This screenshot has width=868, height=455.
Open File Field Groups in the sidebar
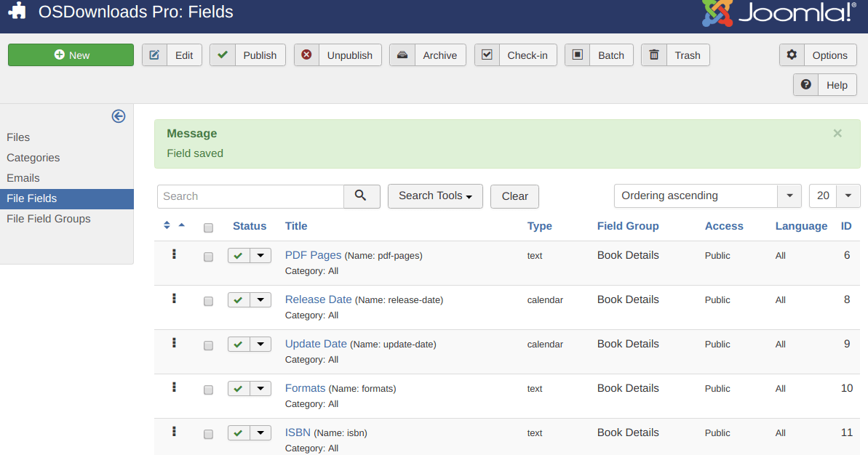[x=49, y=219]
